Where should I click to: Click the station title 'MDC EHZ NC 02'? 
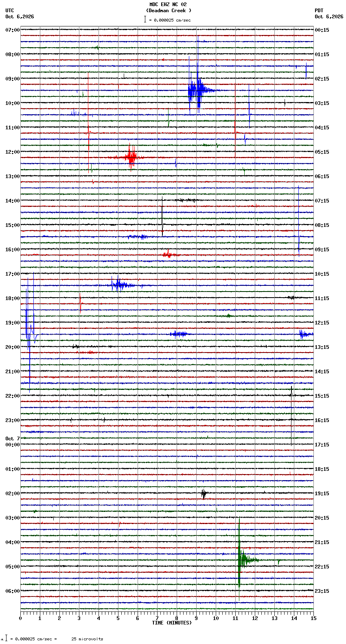(x=168, y=4)
